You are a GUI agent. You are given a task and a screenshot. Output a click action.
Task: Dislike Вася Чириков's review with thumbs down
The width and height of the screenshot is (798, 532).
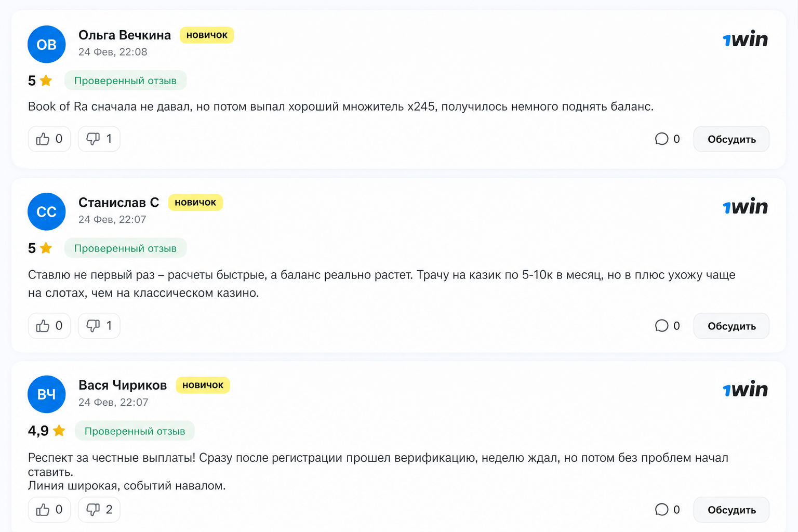tap(99, 510)
